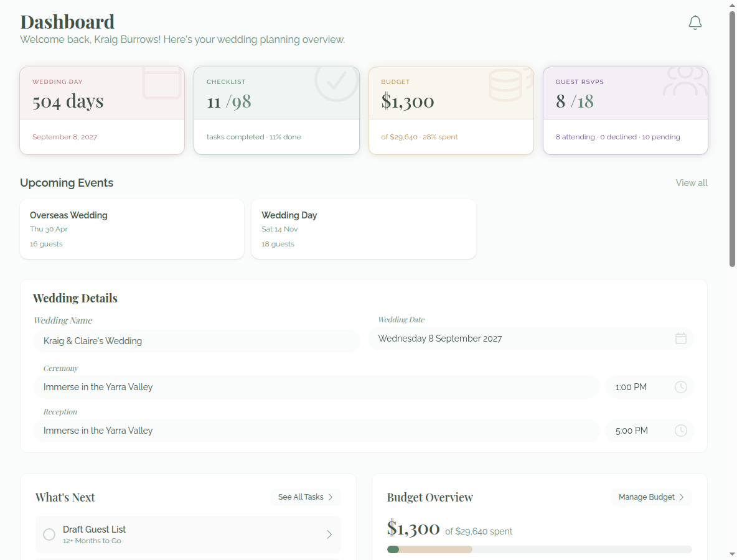Click the calendar icon in Wedding Date field
The height and width of the screenshot is (560, 737).
[680, 338]
